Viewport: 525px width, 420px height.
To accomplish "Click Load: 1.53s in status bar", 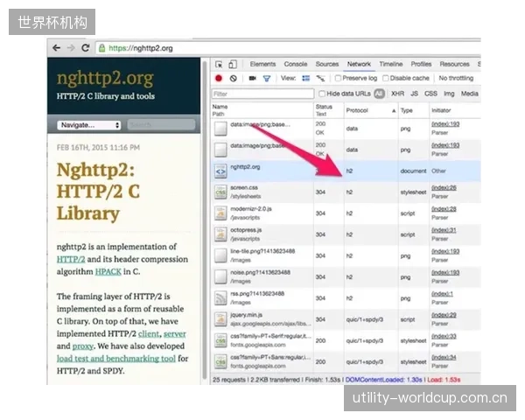I will (444, 380).
